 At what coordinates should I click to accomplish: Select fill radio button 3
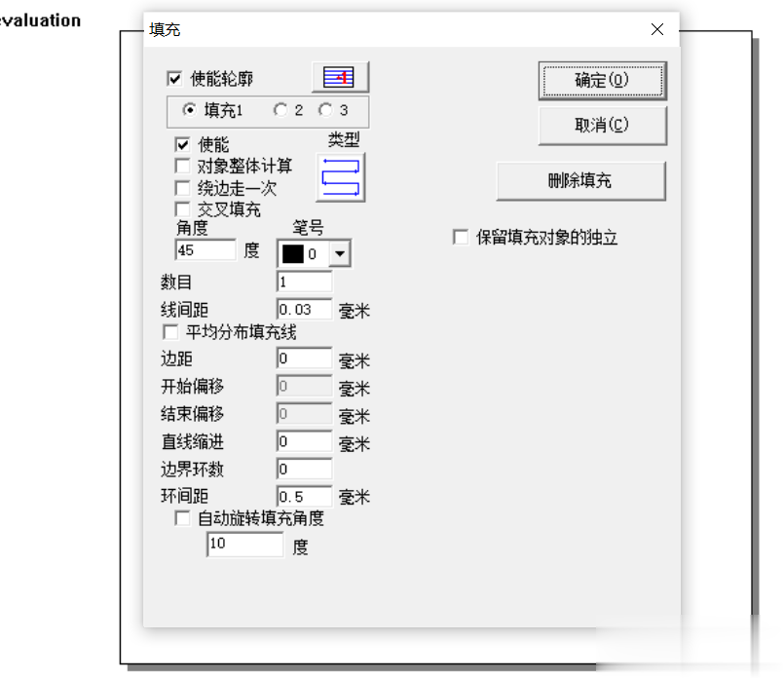click(x=325, y=109)
